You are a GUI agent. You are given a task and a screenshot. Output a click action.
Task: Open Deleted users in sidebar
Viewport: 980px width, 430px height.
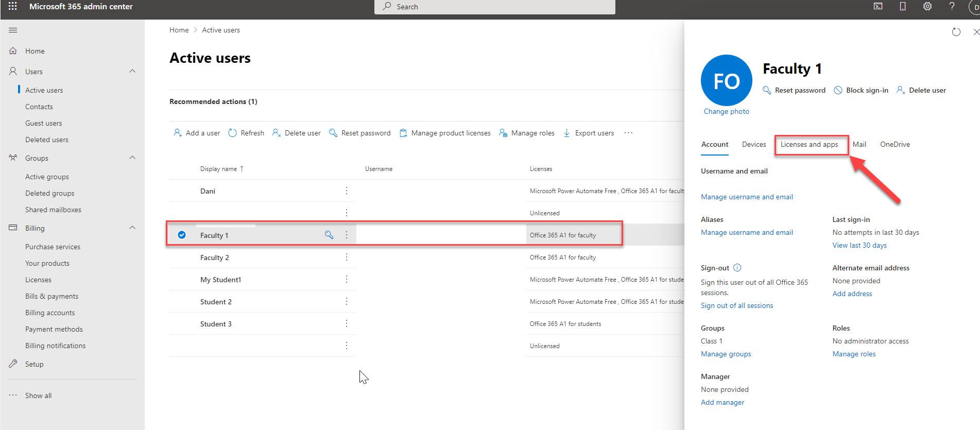(x=47, y=140)
